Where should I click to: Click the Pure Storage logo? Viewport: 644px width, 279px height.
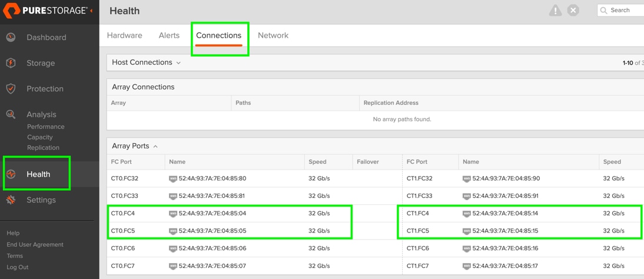[46, 11]
